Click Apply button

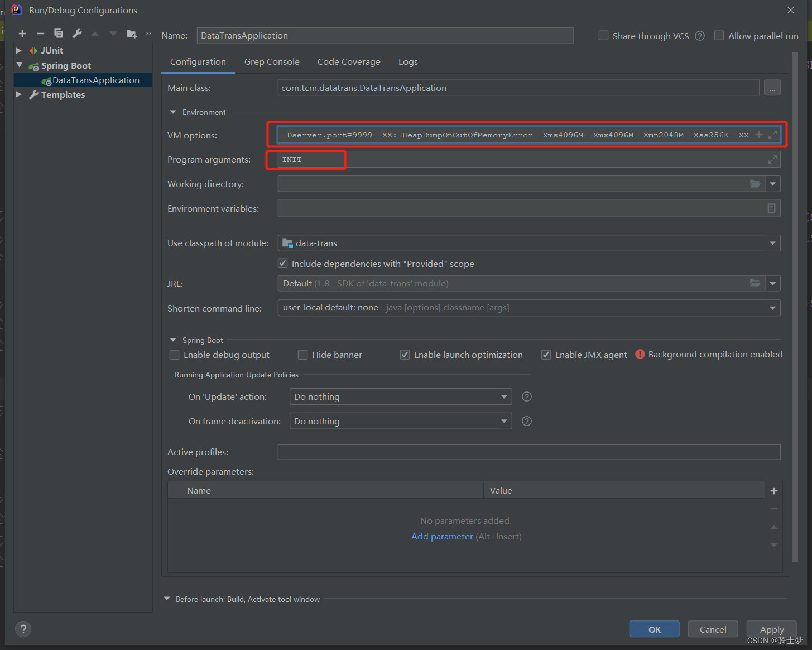tap(772, 629)
